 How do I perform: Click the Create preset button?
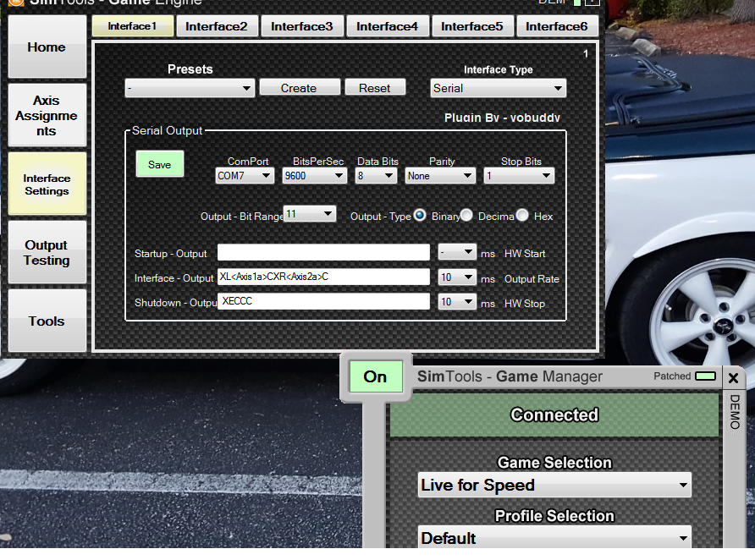point(299,88)
